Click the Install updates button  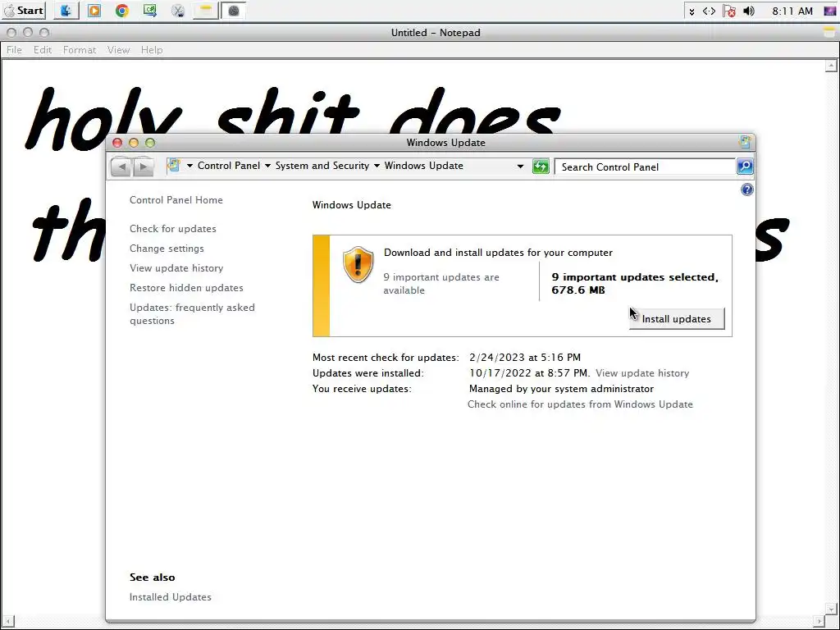click(x=677, y=319)
